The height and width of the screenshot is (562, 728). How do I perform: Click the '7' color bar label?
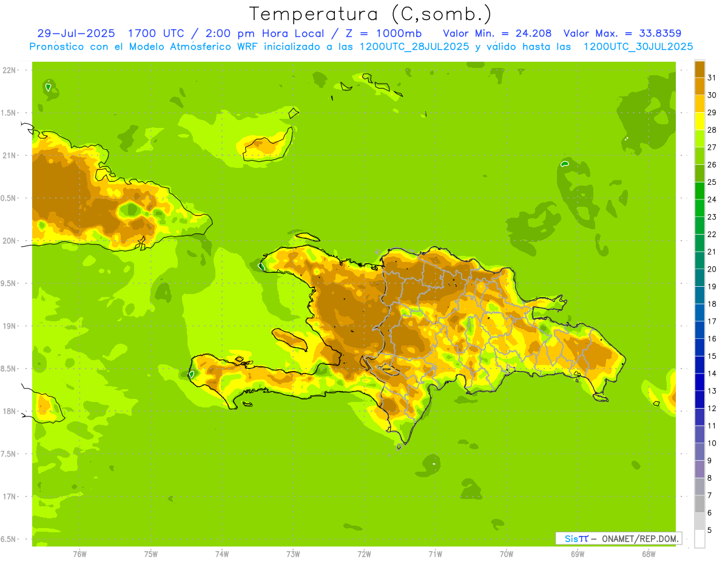point(710,495)
